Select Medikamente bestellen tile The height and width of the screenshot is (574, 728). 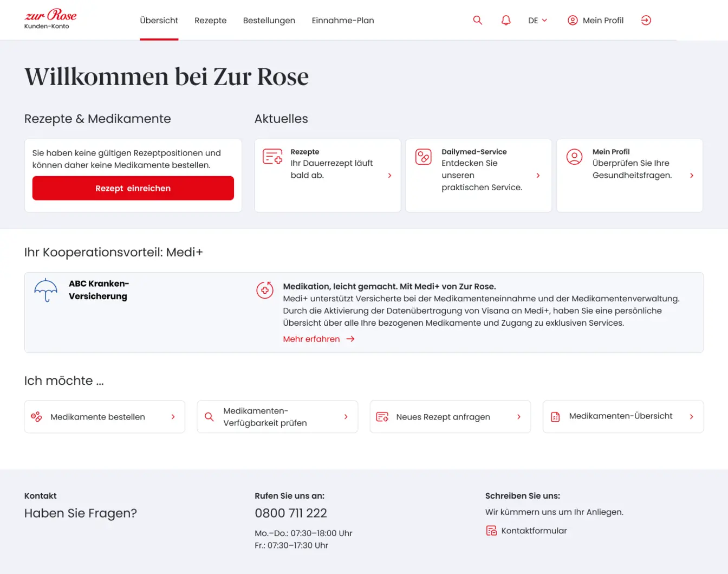click(105, 417)
